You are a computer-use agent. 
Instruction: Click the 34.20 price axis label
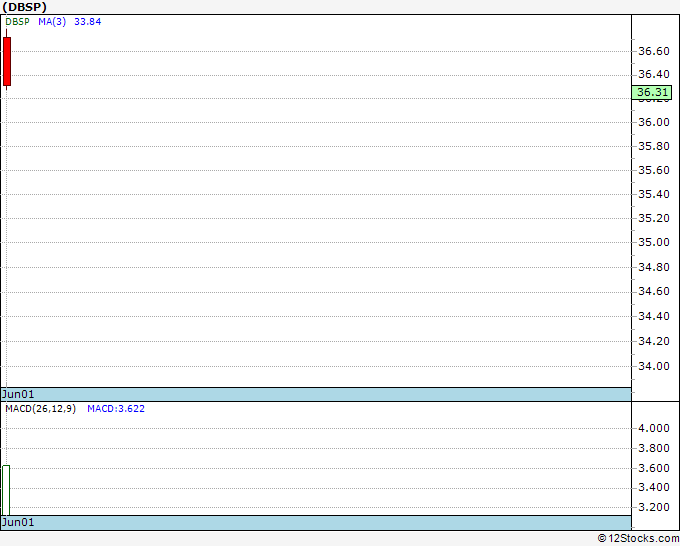(x=654, y=341)
